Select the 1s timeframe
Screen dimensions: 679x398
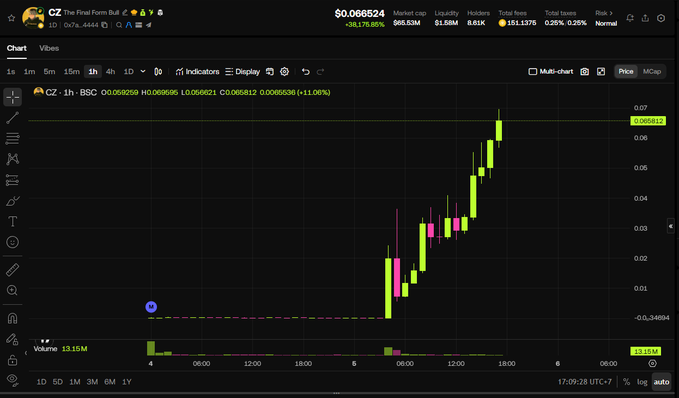(x=11, y=71)
